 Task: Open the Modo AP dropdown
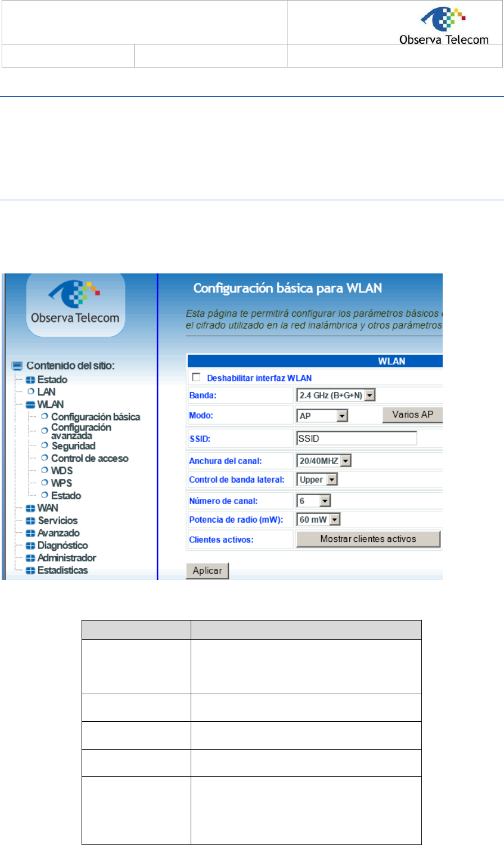pyautogui.click(x=322, y=416)
